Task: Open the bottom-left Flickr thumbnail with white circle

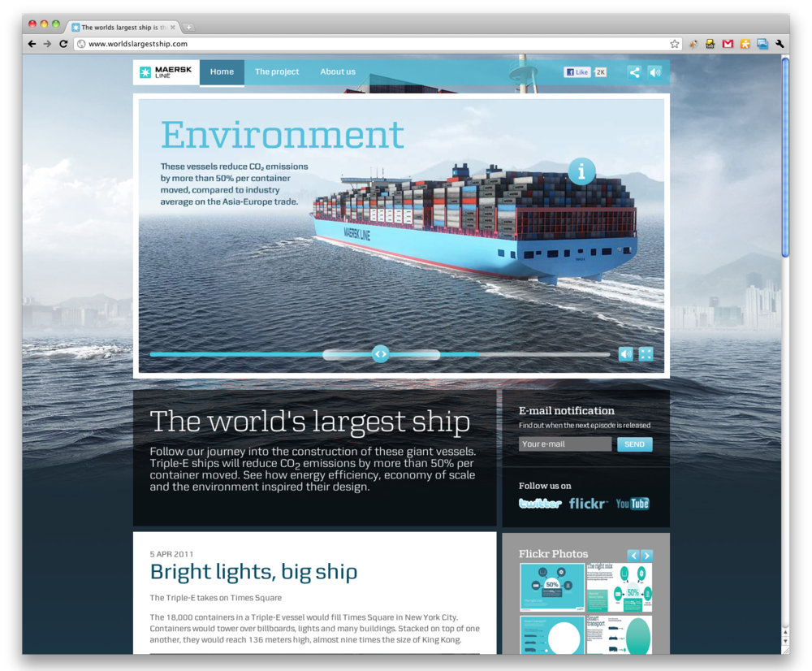Action: click(x=552, y=634)
